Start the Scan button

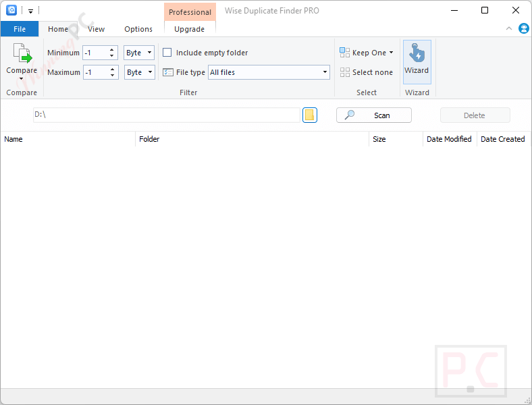click(374, 115)
